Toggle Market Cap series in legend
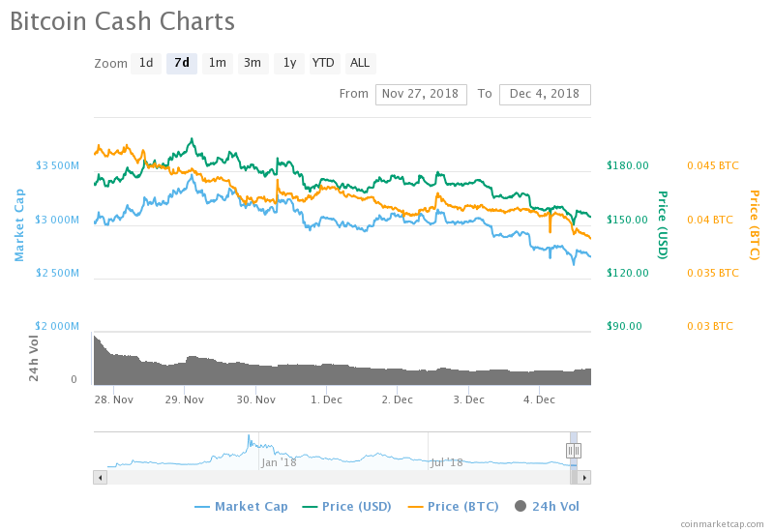Image resolution: width=774 pixels, height=532 pixels. 242,506
